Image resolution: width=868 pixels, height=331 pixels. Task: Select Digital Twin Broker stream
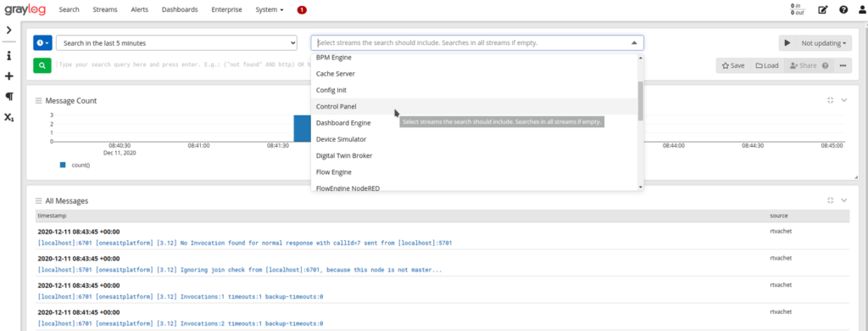(474, 155)
